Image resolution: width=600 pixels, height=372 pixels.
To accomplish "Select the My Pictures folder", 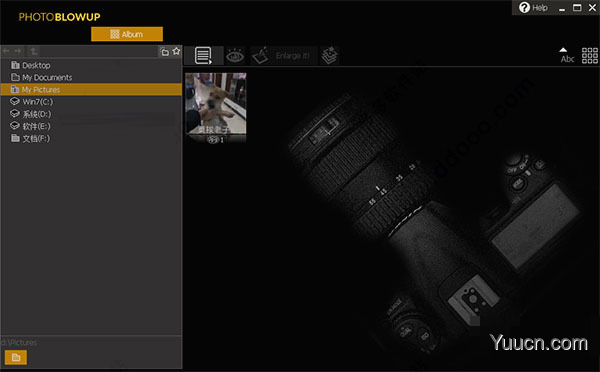I will tap(91, 90).
